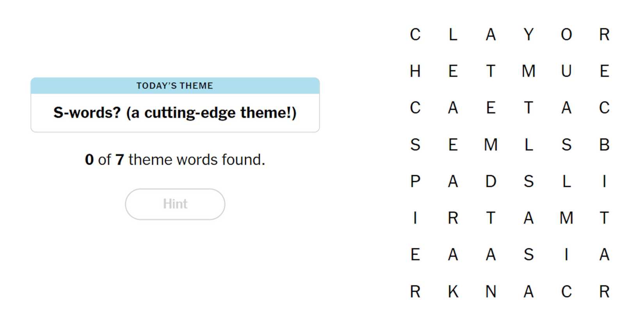Pick the letter D in the grid

tap(491, 181)
